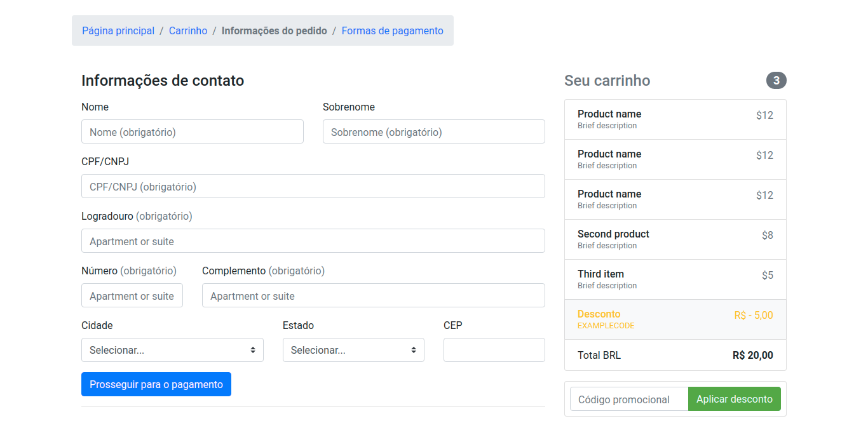Screen dimensions: 868x442
Task: Click the CEP input field
Action: point(494,350)
